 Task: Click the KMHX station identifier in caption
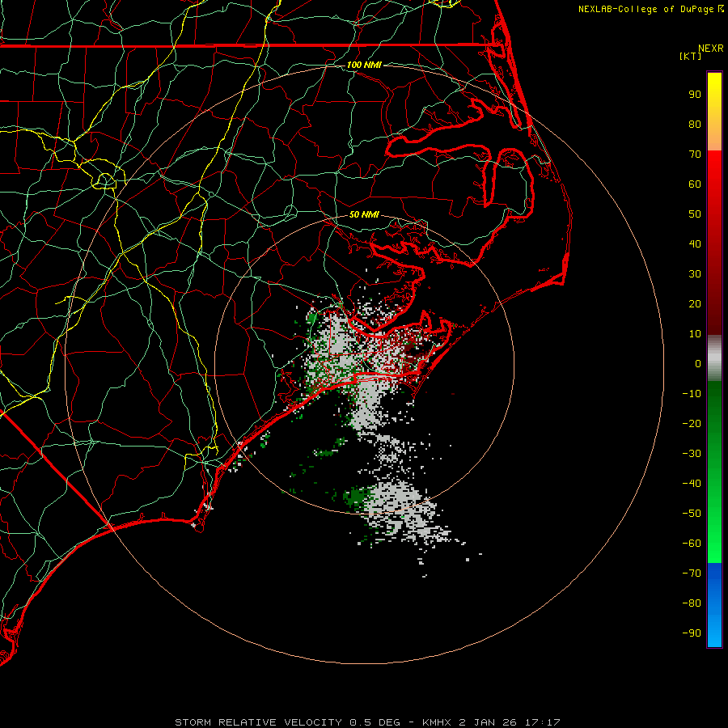point(437,722)
